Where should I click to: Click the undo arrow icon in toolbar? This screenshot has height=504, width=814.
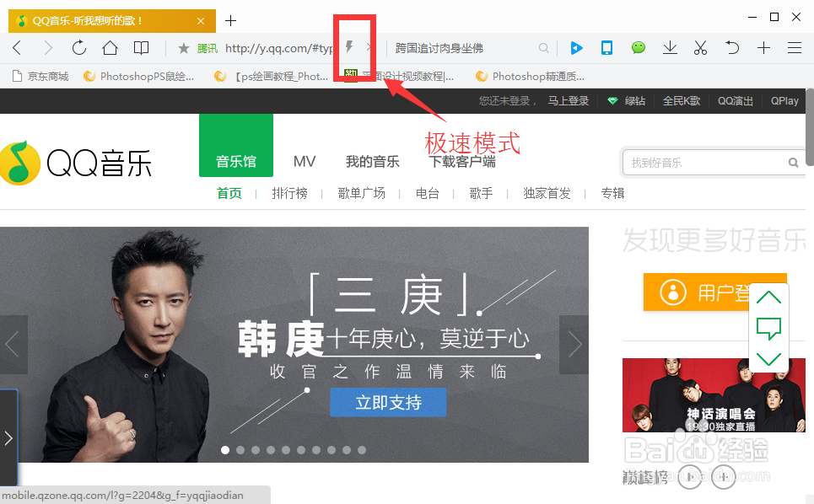(731, 48)
